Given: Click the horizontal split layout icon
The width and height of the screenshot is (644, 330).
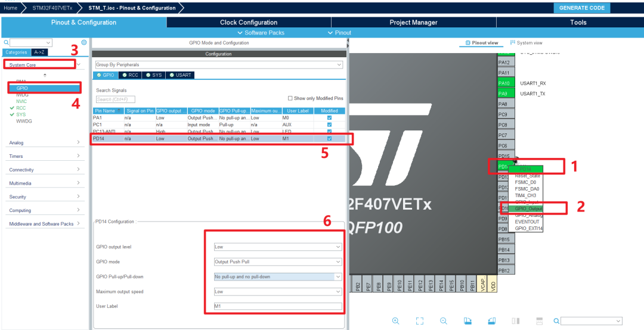Looking at the screenshot, I should coord(540,321).
